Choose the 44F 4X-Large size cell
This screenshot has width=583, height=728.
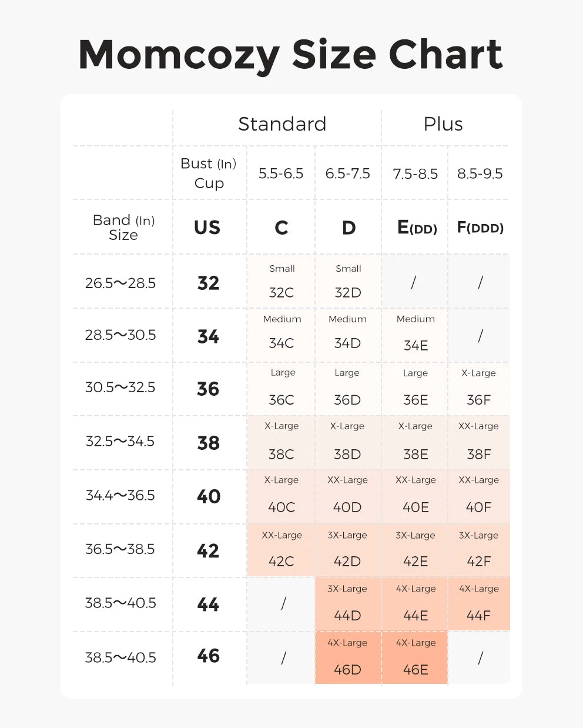(x=478, y=604)
